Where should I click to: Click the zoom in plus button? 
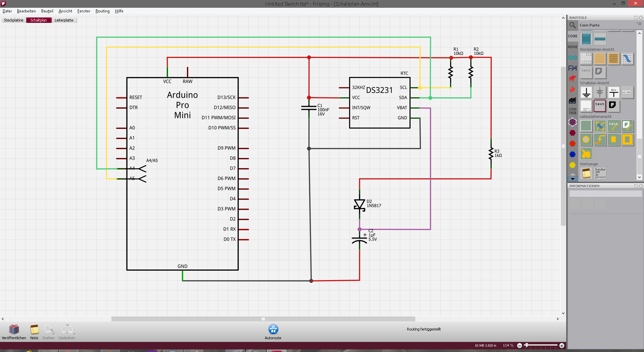562,346
